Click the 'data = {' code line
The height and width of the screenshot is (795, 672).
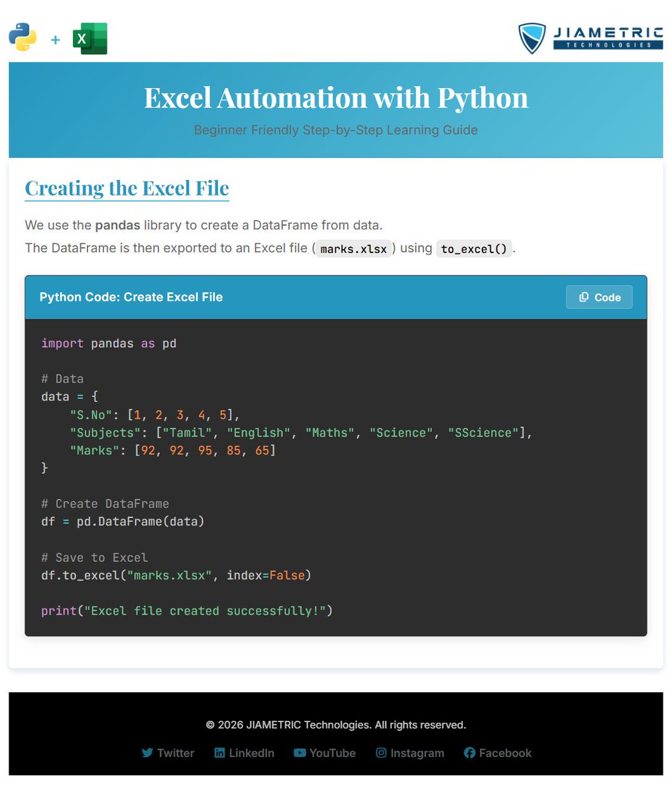click(70, 397)
